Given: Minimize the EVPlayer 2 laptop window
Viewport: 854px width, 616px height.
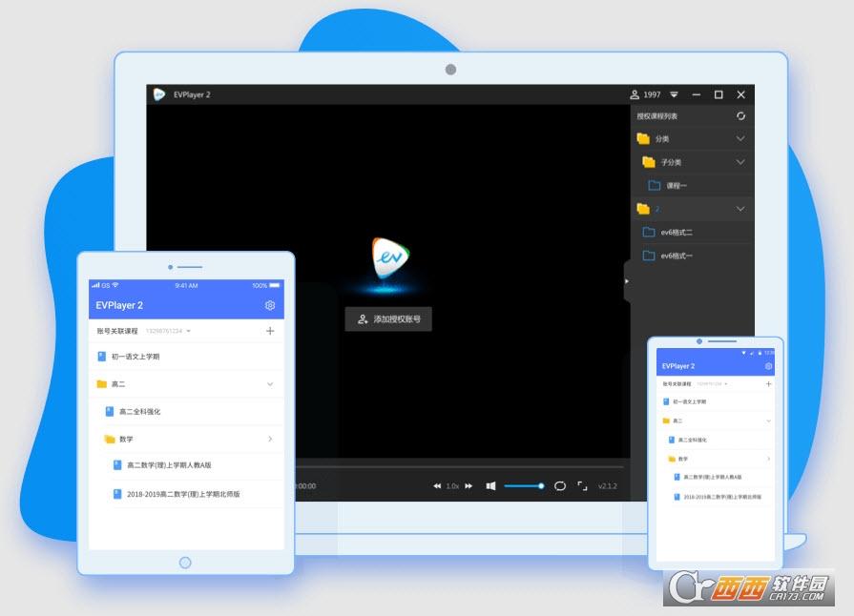Looking at the screenshot, I should (x=696, y=94).
